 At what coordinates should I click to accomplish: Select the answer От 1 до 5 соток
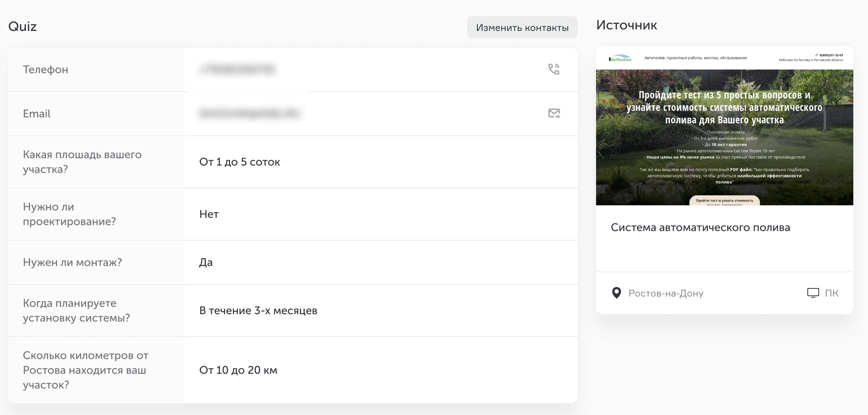pos(240,162)
